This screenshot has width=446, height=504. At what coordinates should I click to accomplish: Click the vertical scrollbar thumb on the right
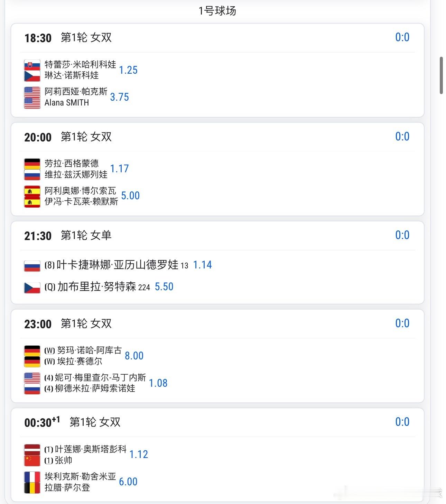[x=441, y=75]
